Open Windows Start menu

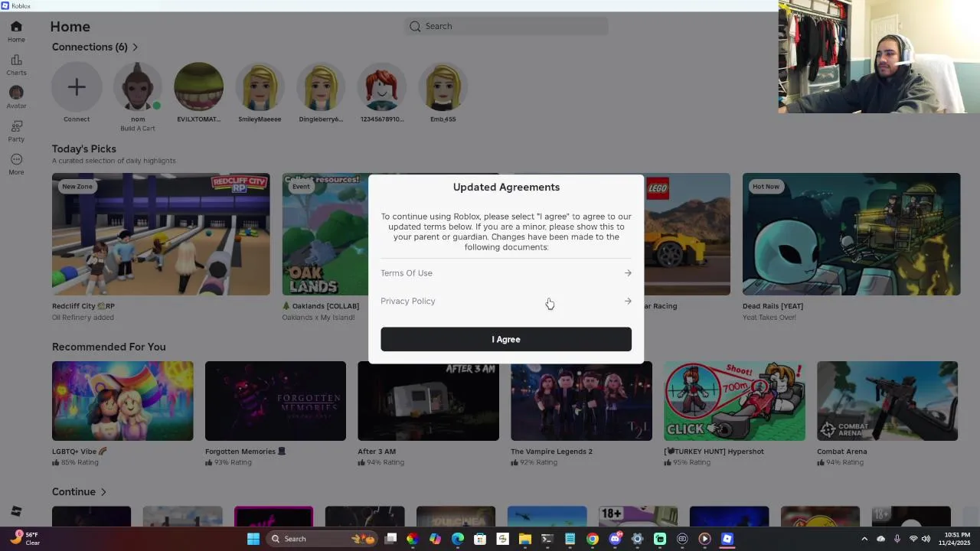[253, 539]
